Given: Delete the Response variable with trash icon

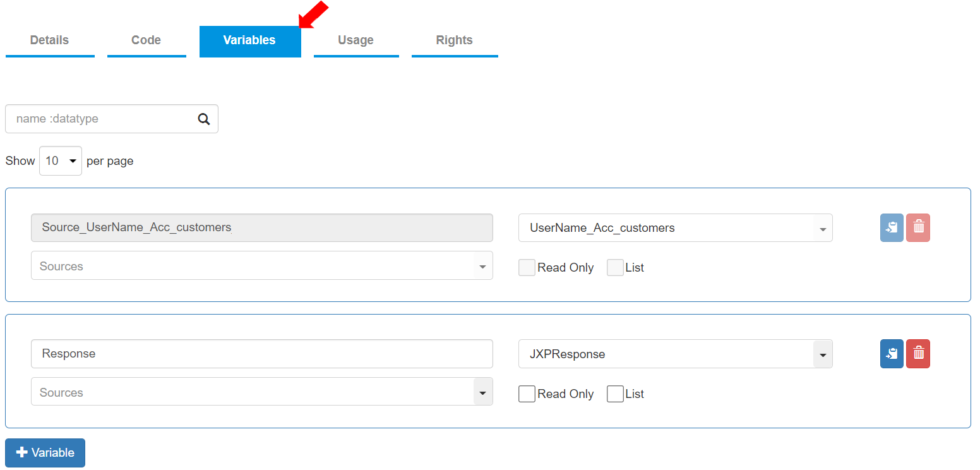Looking at the screenshot, I should point(918,354).
